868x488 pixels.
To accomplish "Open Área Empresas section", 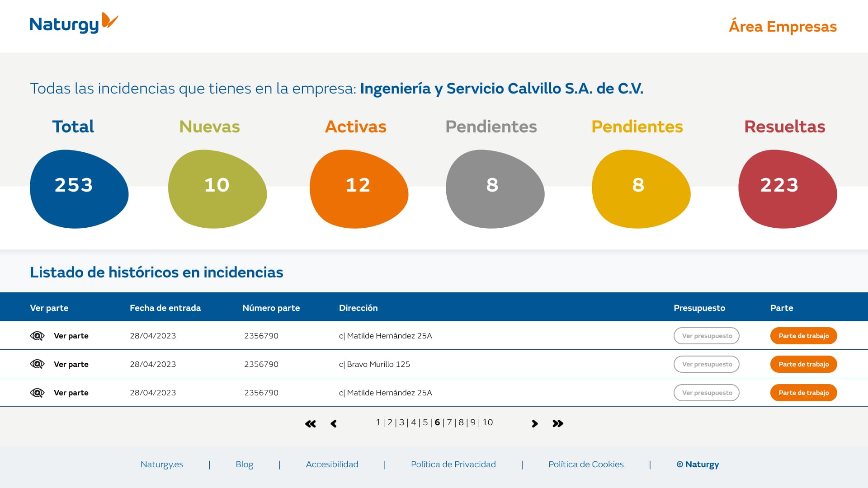I will (x=783, y=26).
